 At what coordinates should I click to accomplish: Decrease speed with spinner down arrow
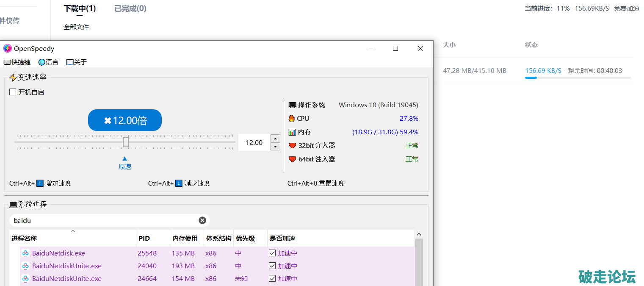click(x=275, y=147)
